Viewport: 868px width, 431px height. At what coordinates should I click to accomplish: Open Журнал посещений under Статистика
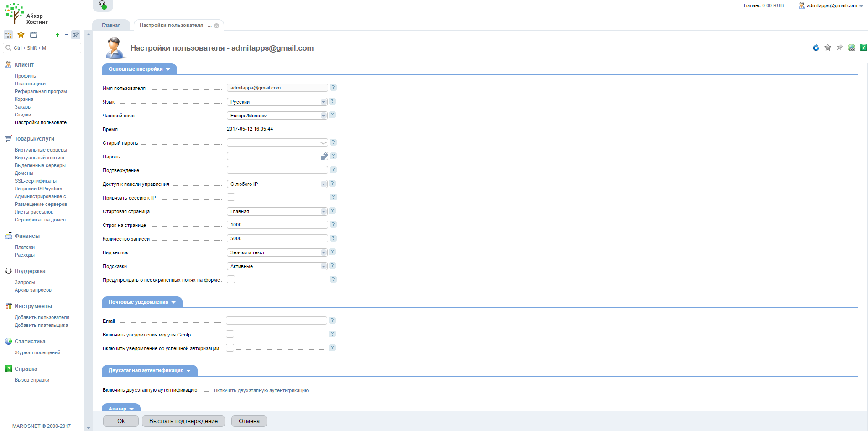click(x=37, y=352)
